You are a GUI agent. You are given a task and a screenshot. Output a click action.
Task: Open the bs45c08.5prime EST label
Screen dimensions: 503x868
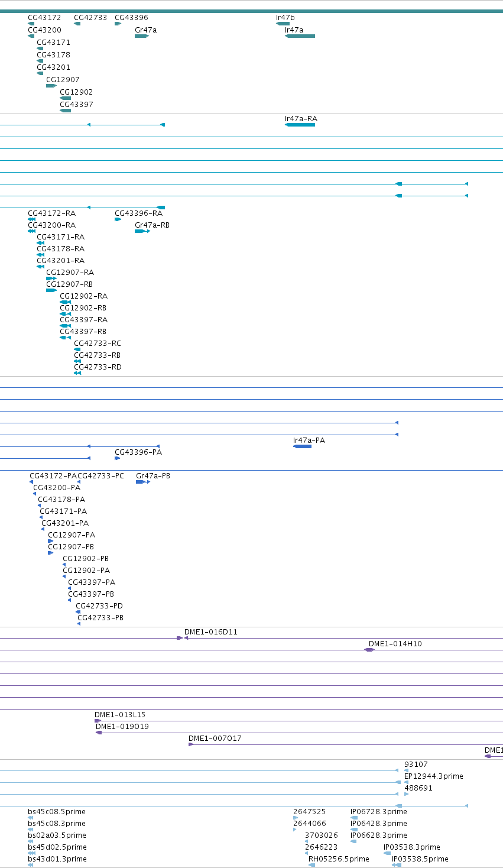(57, 812)
